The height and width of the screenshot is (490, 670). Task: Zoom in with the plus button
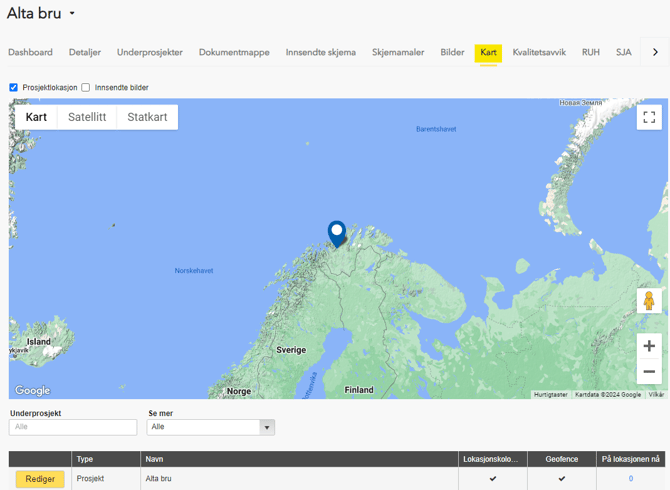click(x=649, y=346)
